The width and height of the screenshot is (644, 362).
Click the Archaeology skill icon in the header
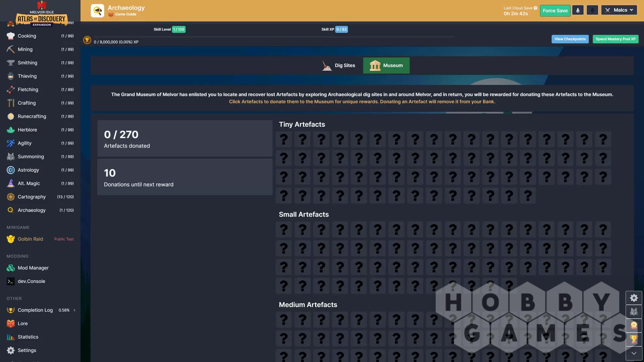98,11
